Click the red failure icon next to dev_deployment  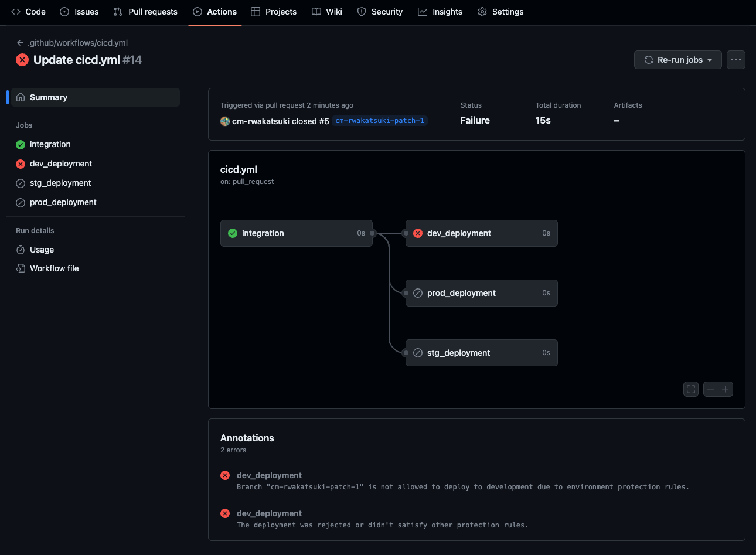tap(21, 164)
